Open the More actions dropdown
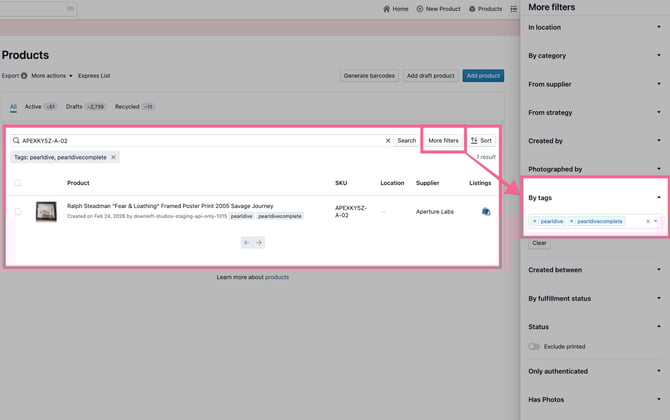The width and height of the screenshot is (670, 420). coord(52,75)
